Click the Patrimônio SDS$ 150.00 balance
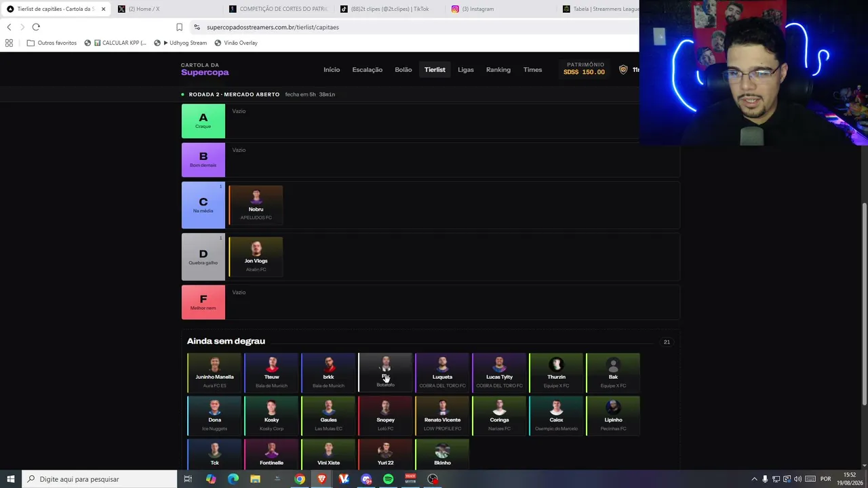The height and width of the screenshot is (488, 868). point(584,68)
